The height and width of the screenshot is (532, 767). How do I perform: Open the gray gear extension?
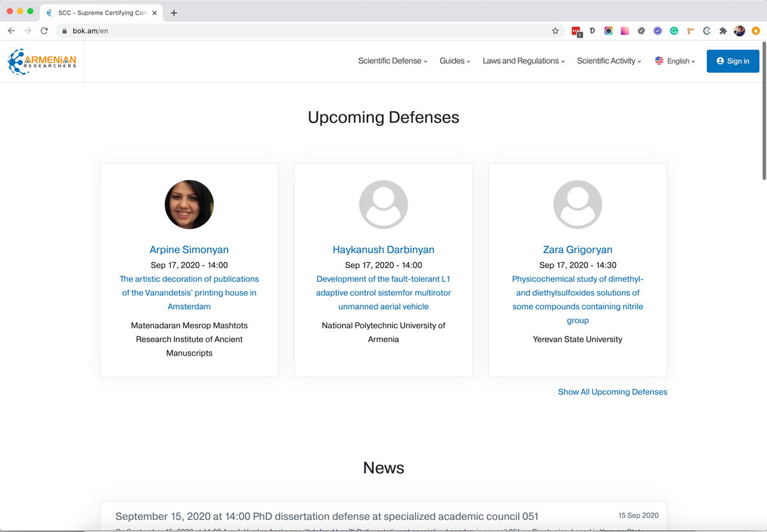pos(641,31)
